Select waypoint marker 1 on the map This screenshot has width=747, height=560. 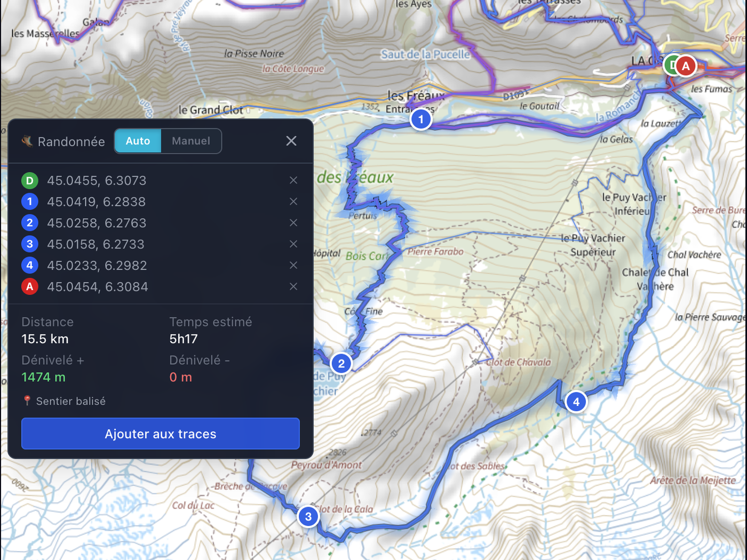pyautogui.click(x=420, y=119)
